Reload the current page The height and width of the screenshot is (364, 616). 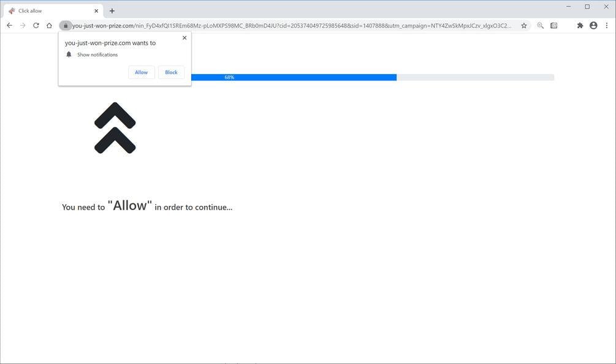tap(36, 26)
